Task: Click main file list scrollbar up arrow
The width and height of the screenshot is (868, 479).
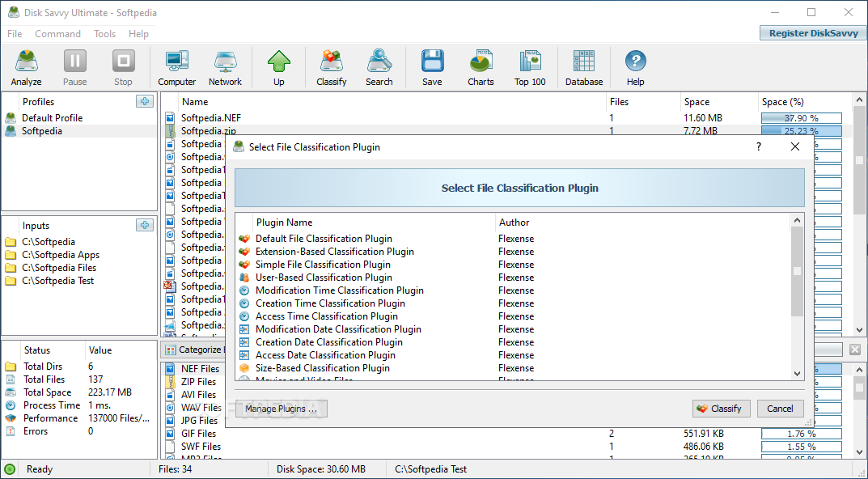Action: click(x=859, y=100)
